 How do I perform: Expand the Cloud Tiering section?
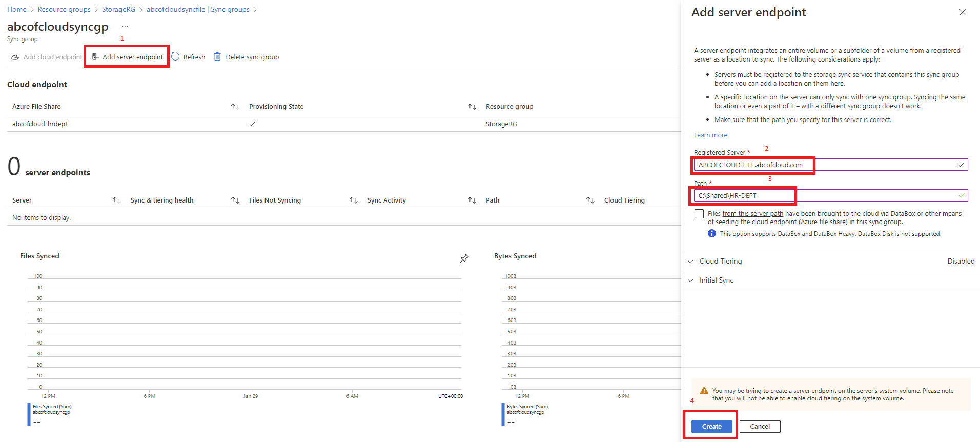click(690, 262)
